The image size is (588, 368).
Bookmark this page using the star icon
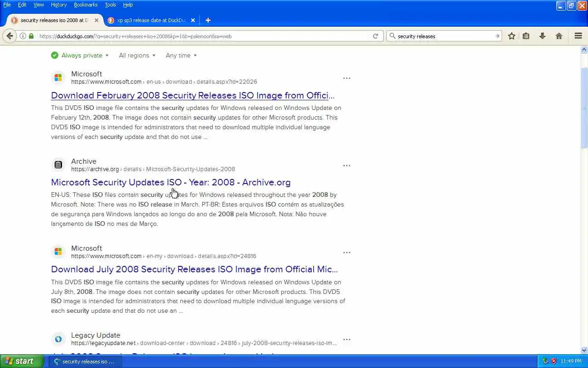pyautogui.click(x=511, y=36)
